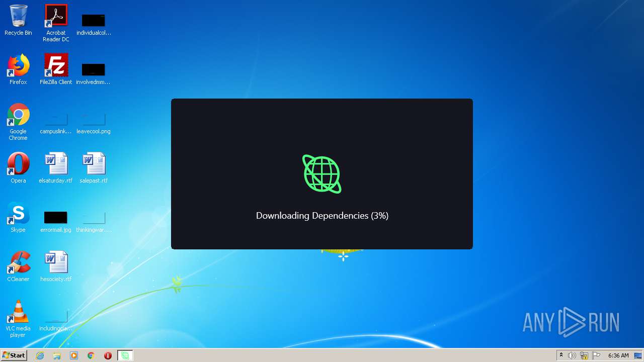
Task: Select the Firefox desktop shortcut
Action: pos(18,69)
